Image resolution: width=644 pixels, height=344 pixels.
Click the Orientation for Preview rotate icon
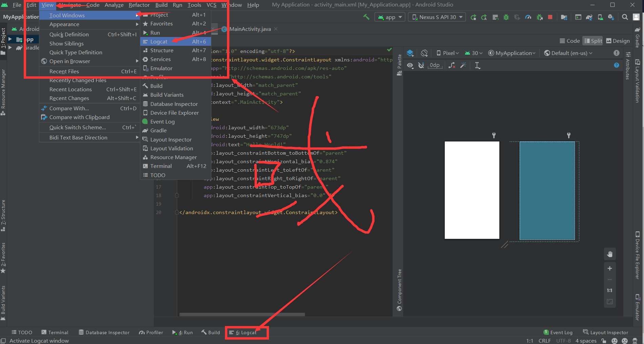point(424,53)
